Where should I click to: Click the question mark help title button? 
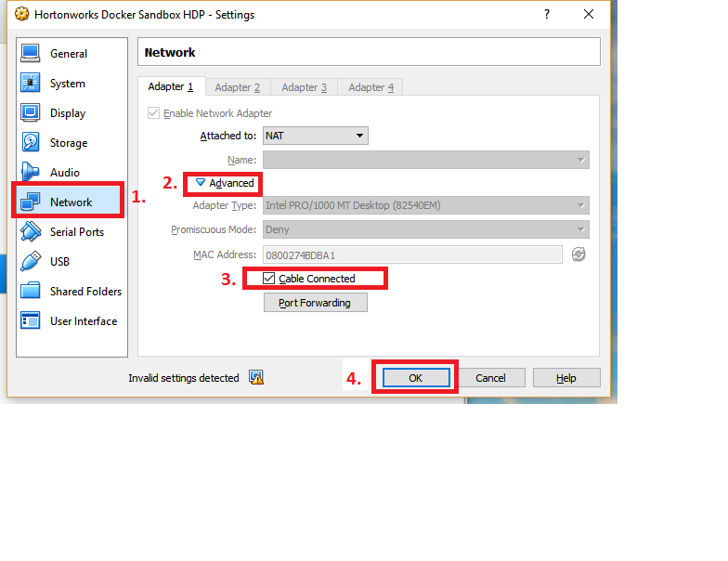click(547, 15)
